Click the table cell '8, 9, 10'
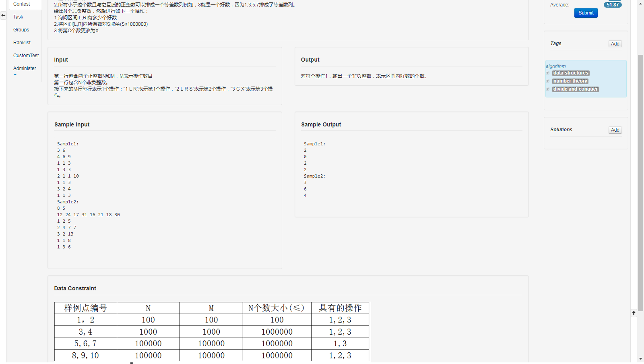Image resolution: width=644 pixels, height=364 pixels. (x=85, y=356)
